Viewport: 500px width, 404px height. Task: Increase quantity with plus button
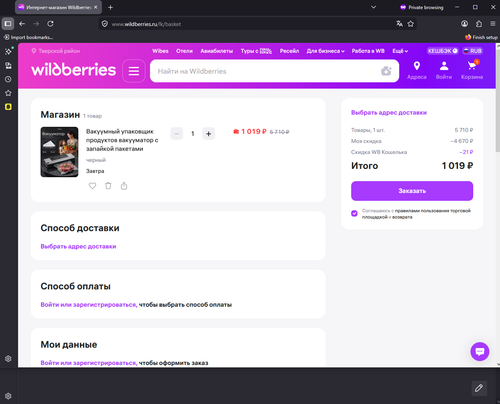(208, 134)
